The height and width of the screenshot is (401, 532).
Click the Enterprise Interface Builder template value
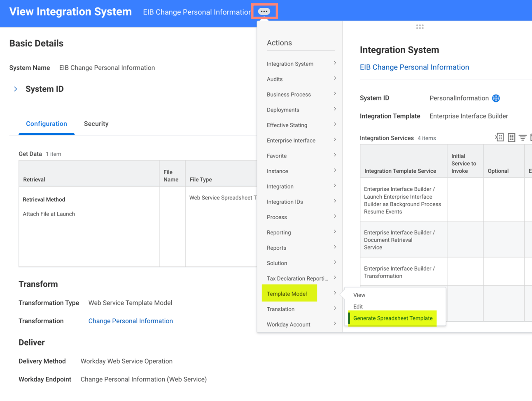(469, 116)
